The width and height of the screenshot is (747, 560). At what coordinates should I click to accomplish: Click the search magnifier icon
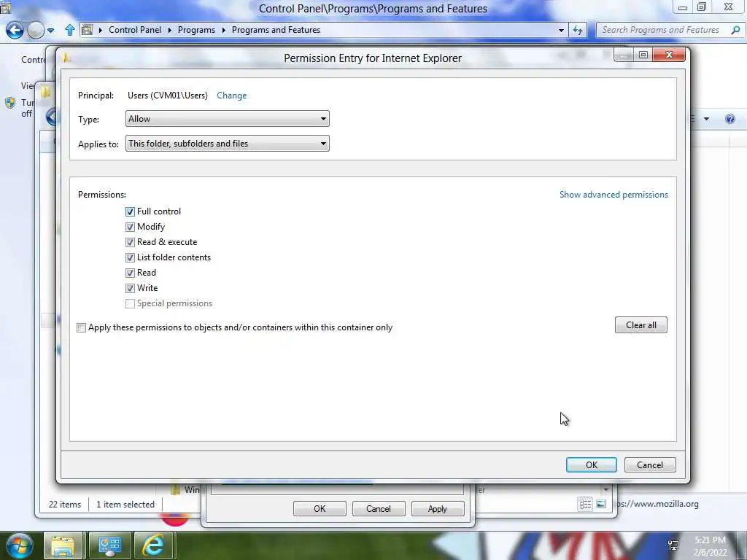tap(735, 30)
